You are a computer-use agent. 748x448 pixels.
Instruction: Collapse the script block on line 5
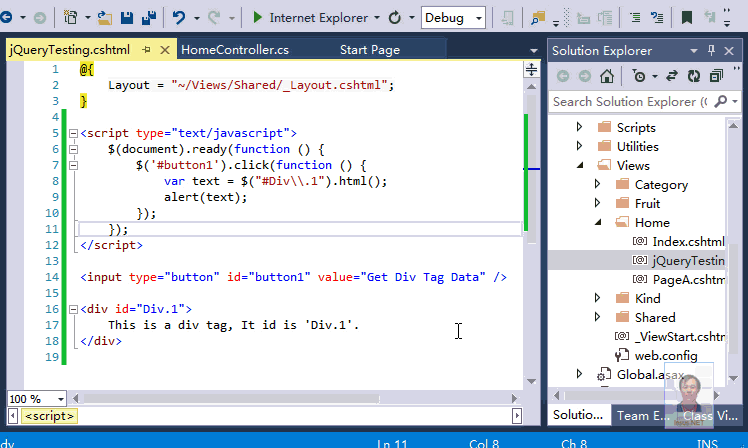click(73, 133)
